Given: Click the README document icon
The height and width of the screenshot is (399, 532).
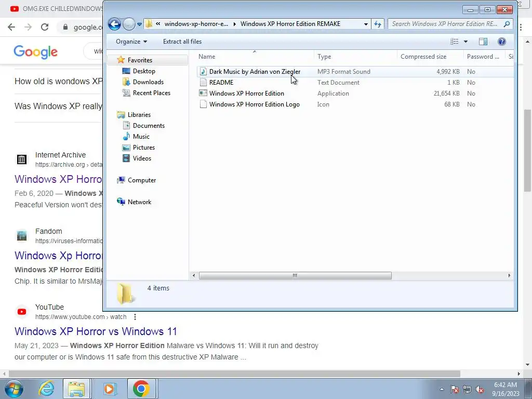Looking at the screenshot, I should [203, 83].
